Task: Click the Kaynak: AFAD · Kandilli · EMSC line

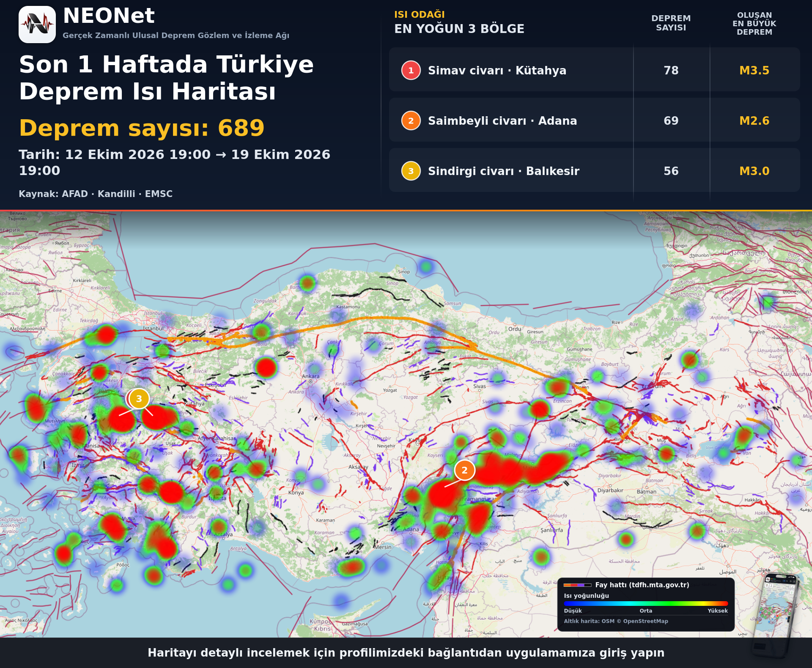Action: pos(96,194)
